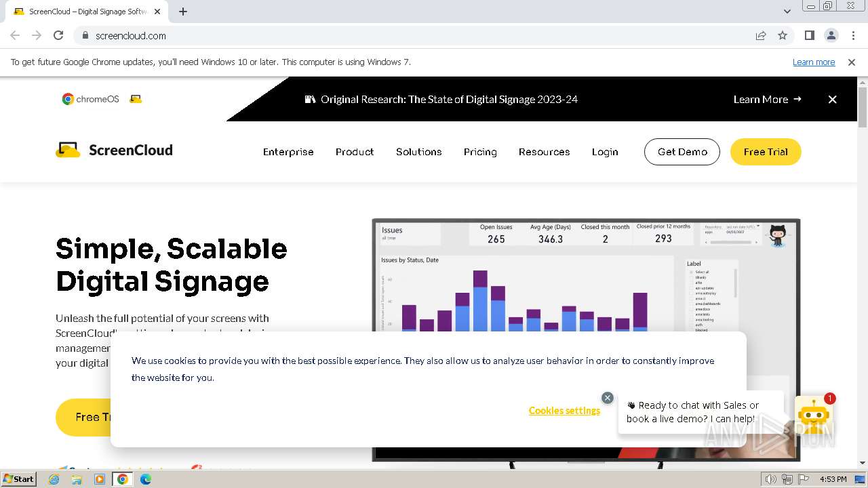Click the site lock icon in address bar
The width and height of the screenshot is (868, 488).
coord(85,36)
